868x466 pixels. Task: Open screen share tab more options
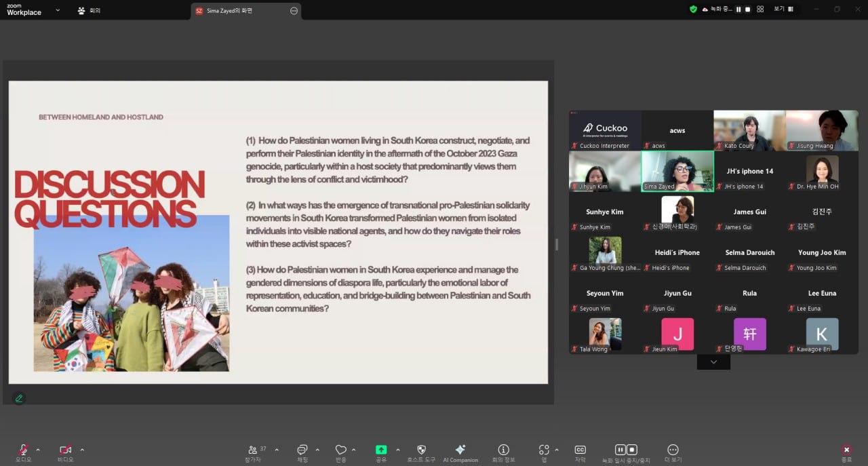click(294, 11)
